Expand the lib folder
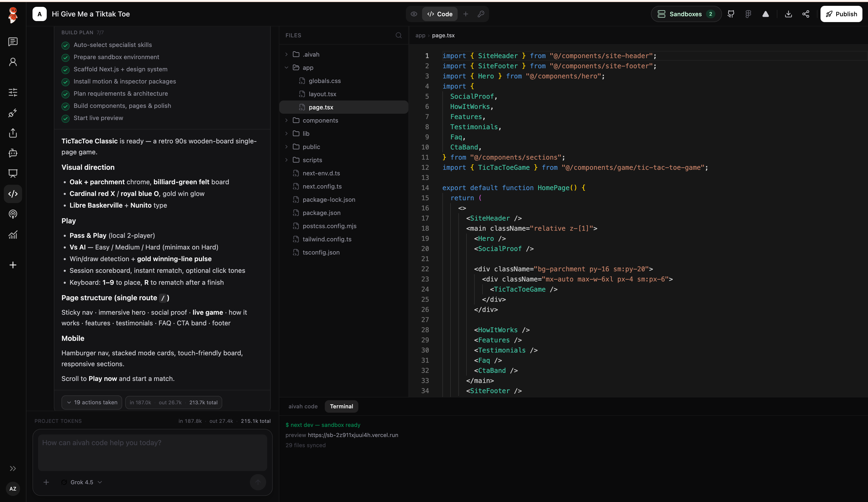This screenshot has width=868, height=502. [x=343, y=133]
